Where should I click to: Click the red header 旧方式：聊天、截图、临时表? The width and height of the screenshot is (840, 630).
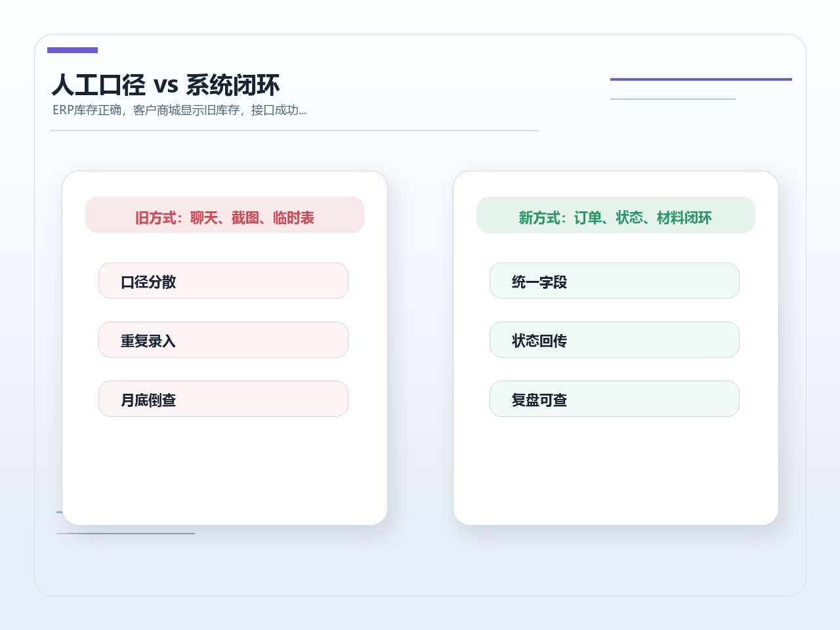tap(224, 215)
